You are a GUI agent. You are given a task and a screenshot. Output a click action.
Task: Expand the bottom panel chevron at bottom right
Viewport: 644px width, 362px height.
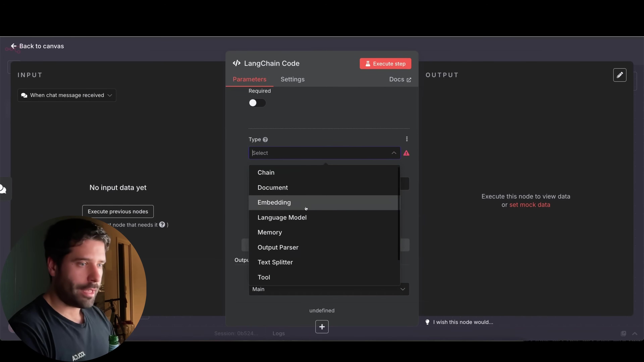click(634, 334)
